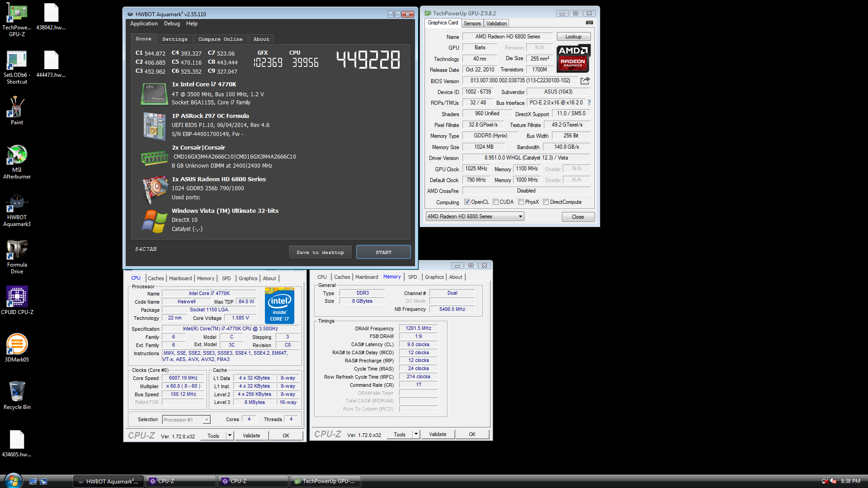The image size is (868, 488).
Task: Click Validate in CPU-Z CPU window
Action: click(251, 436)
